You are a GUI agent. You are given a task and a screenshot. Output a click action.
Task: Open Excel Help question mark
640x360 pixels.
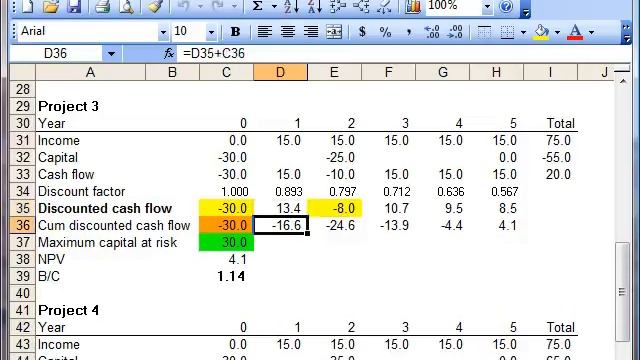[506, 6]
